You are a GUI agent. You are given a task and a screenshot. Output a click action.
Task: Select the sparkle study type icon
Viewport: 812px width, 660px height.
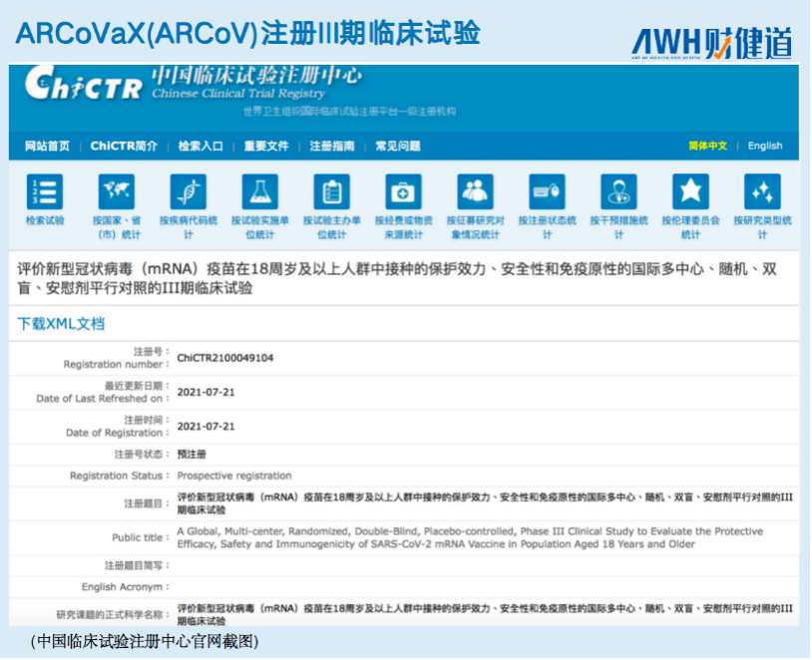(762, 192)
